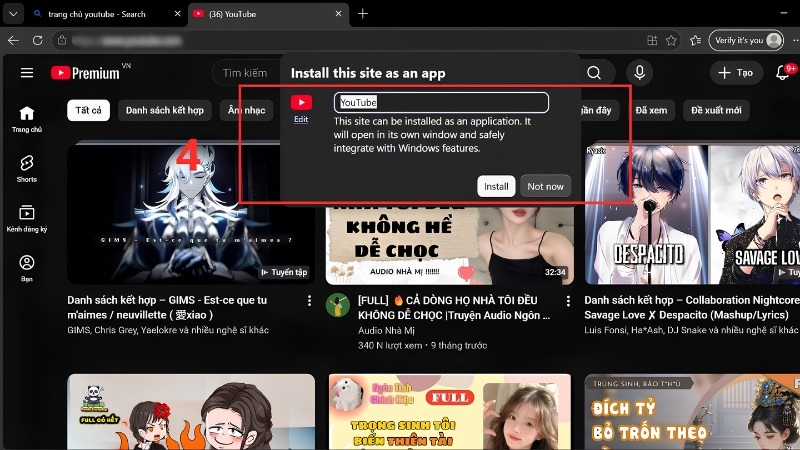Click the 'Not now' button
The height and width of the screenshot is (450, 800).
pos(545,186)
